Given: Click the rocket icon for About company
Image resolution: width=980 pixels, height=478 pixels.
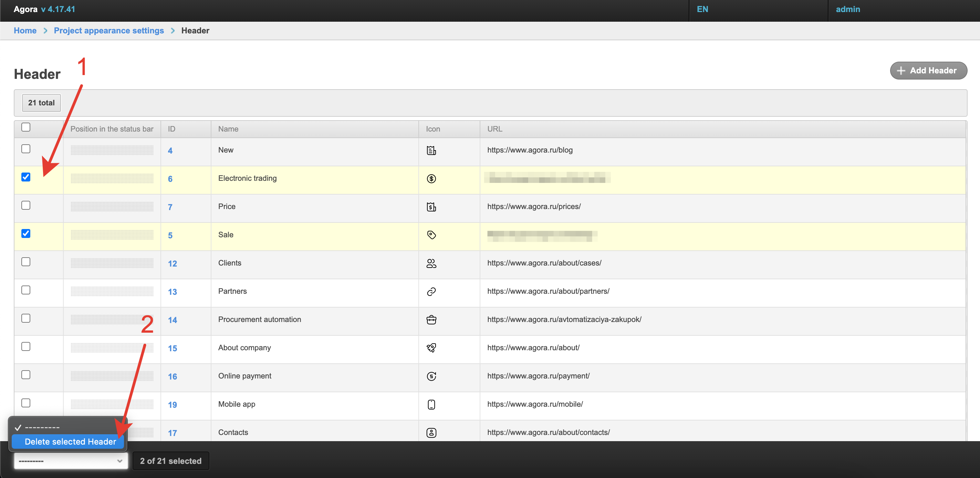Looking at the screenshot, I should pos(431,348).
